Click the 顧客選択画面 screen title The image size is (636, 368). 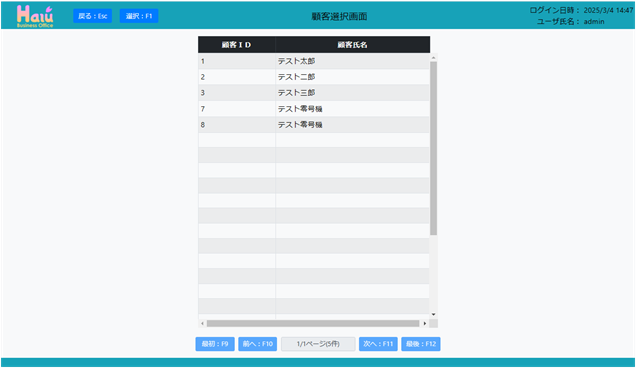pyautogui.click(x=339, y=17)
